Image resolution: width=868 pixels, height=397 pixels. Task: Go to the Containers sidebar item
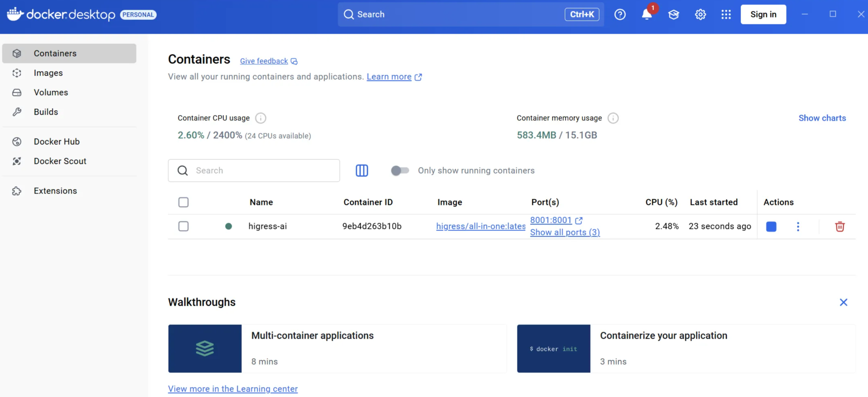coord(69,53)
